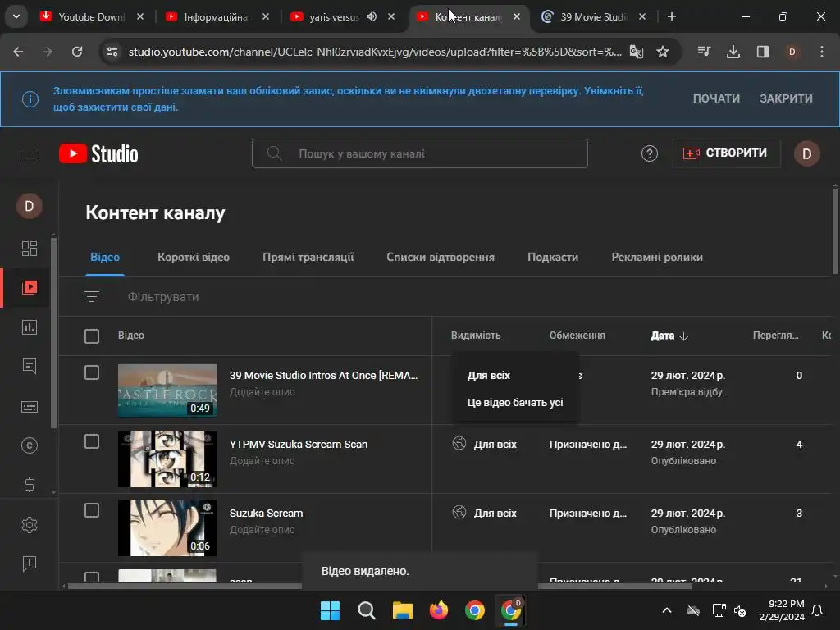Open Chrome three-dot menu
This screenshot has width=840, height=630.
[821, 52]
